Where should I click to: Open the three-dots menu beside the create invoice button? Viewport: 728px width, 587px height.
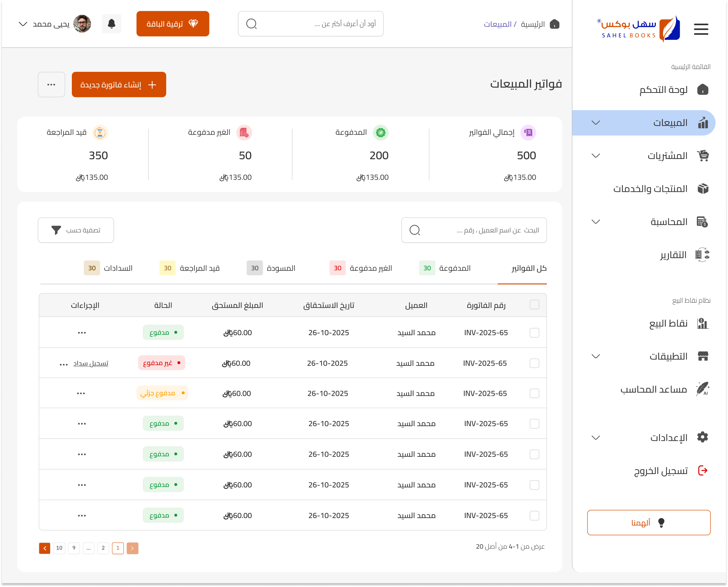pyautogui.click(x=51, y=85)
